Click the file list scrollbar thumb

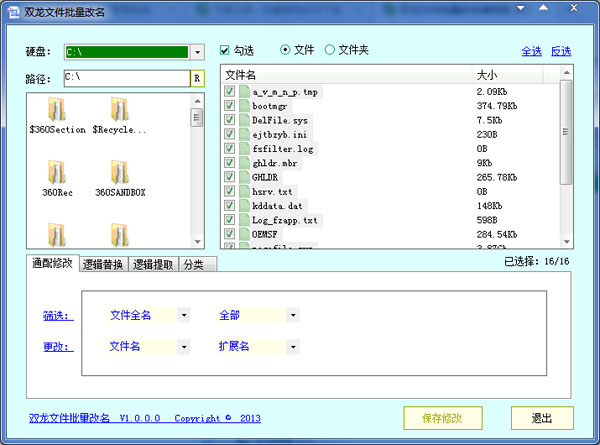pos(566,132)
